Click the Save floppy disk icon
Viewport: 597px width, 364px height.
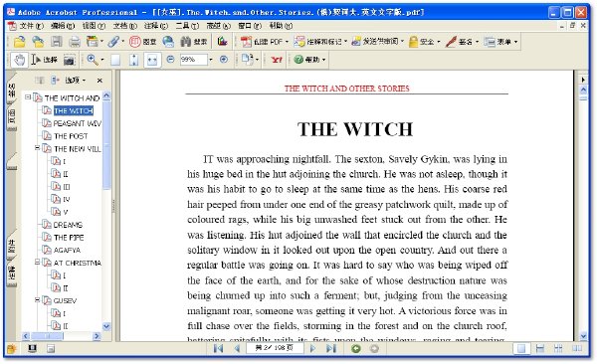[x=57, y=42]
